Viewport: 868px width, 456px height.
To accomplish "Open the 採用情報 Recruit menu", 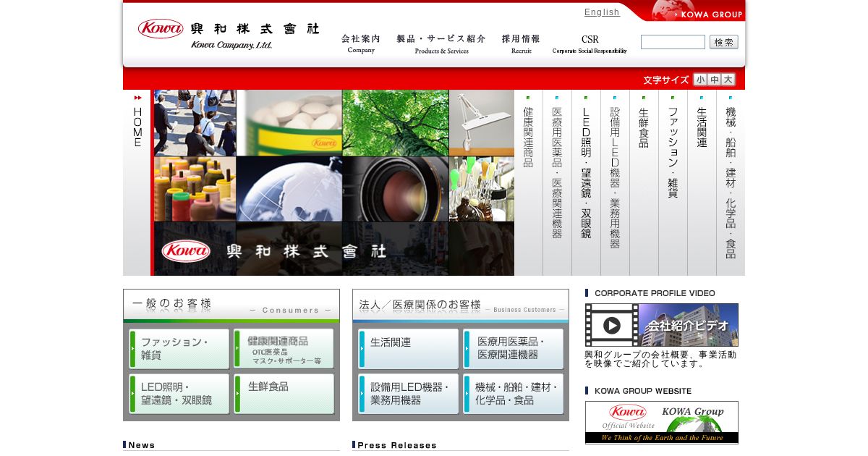I will tap(521, 43).
